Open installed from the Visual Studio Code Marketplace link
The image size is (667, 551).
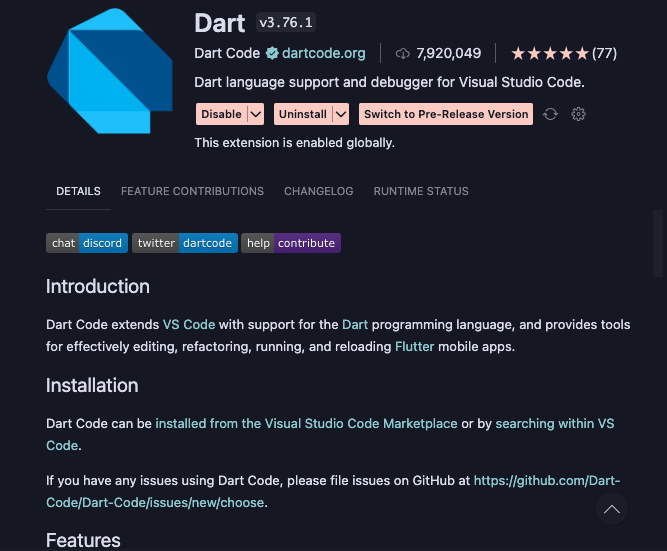pyautogui.click(x=306, y=424)
